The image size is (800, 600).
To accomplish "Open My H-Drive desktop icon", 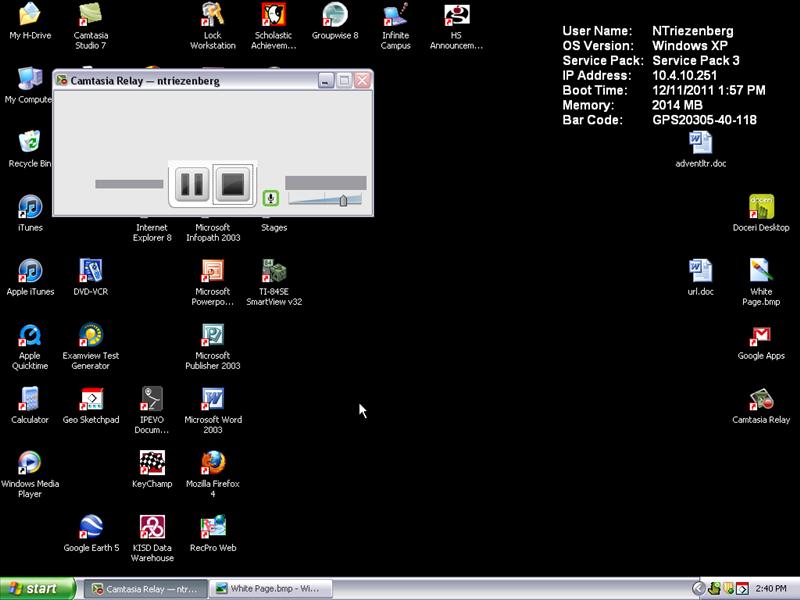I will click(x=30, y=14).
